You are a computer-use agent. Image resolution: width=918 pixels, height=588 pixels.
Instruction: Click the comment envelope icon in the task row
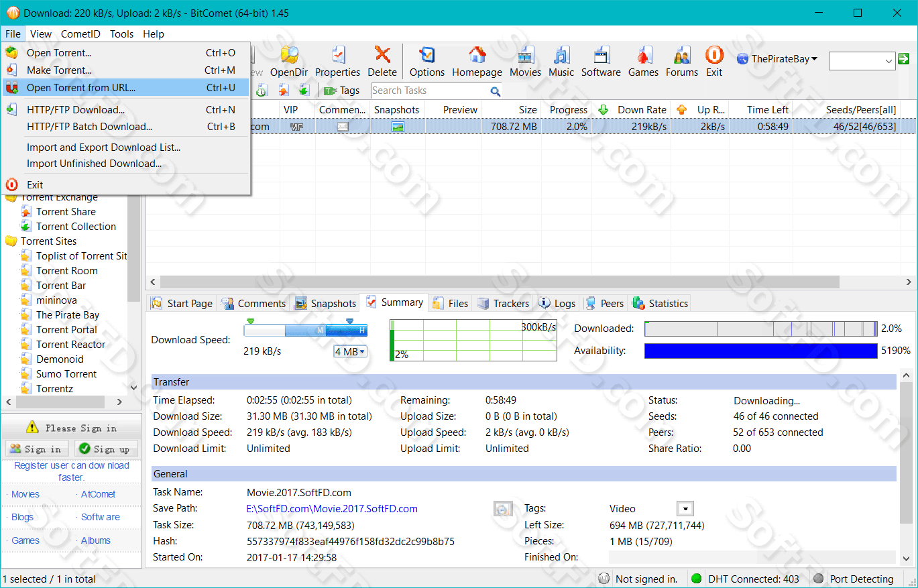(343, 127)
